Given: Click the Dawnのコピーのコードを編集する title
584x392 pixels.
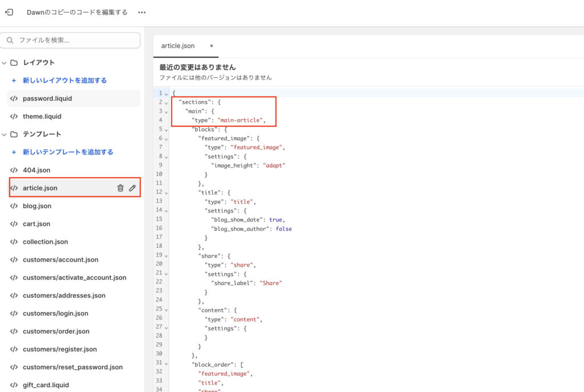Looking at the screenshot, I should pyautogui.click(x=77, y=13).
